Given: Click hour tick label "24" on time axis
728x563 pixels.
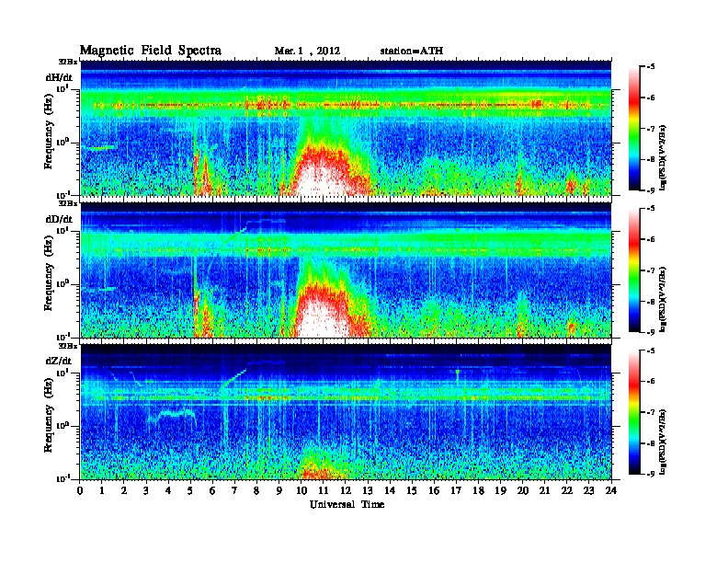Looking at the screenshot, I should (611, 491).
